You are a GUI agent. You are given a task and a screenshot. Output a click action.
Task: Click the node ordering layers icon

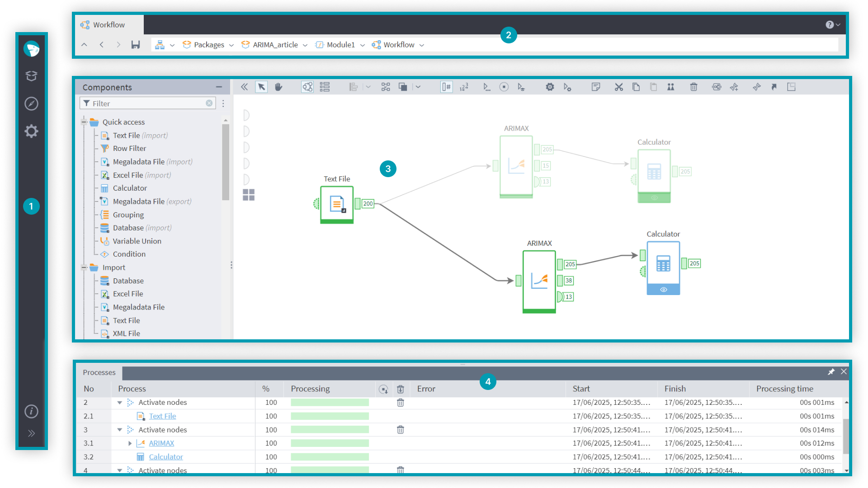pyautogui.click(x=403, y=87)
